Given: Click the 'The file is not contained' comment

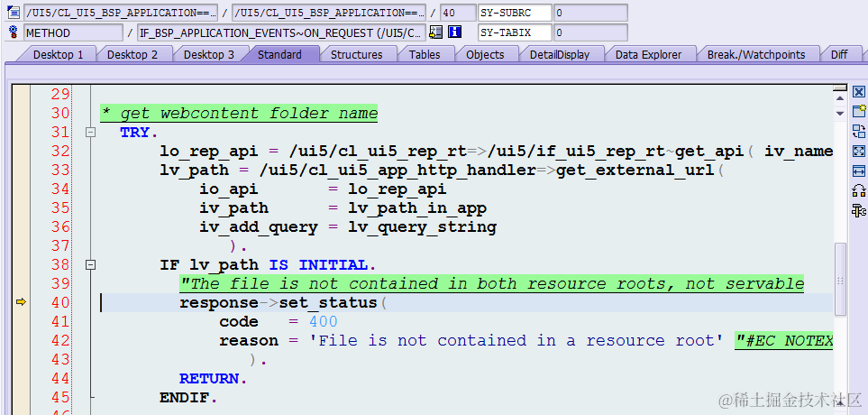Looking at the screenshot, I should 491,283.
